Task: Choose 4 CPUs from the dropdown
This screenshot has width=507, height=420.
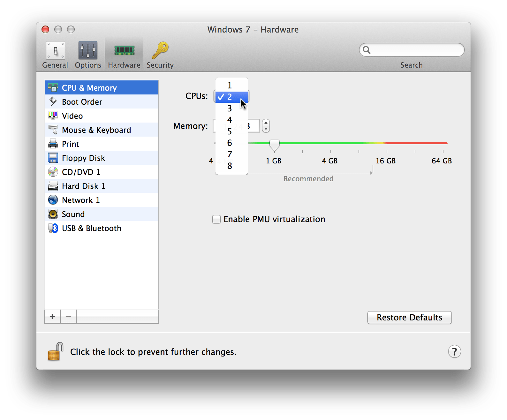Action: [232, 120]
